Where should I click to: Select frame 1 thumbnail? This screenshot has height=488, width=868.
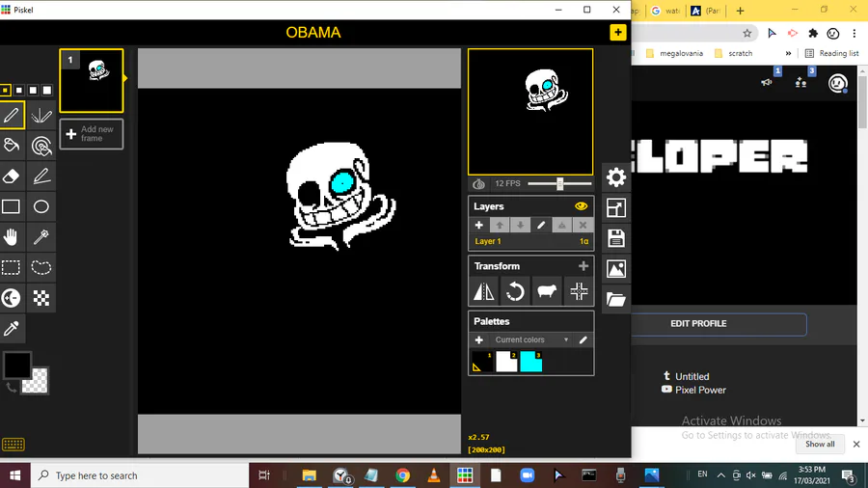(x=92, y=80)
